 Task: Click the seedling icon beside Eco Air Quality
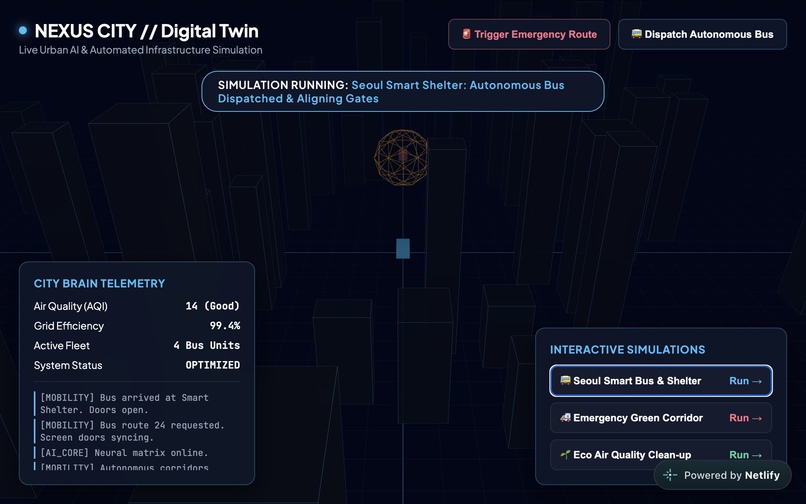pyautogui.click(x=565, y=455)
